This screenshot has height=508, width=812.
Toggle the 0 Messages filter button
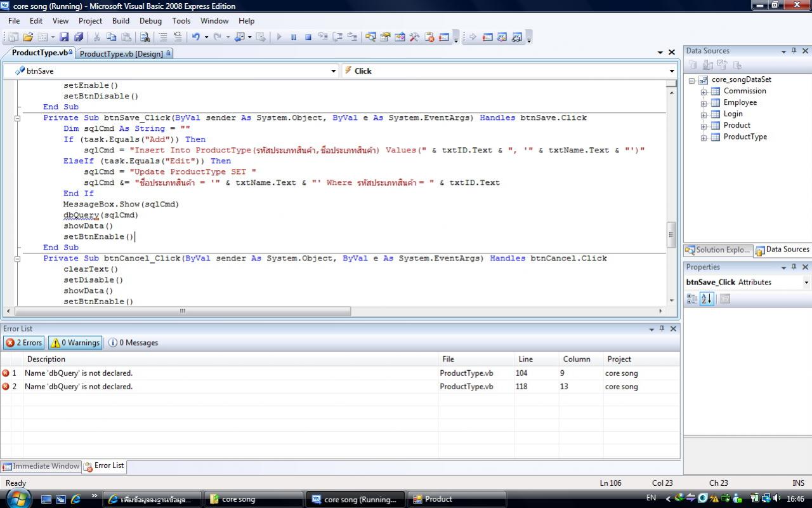tap(133, 343)
